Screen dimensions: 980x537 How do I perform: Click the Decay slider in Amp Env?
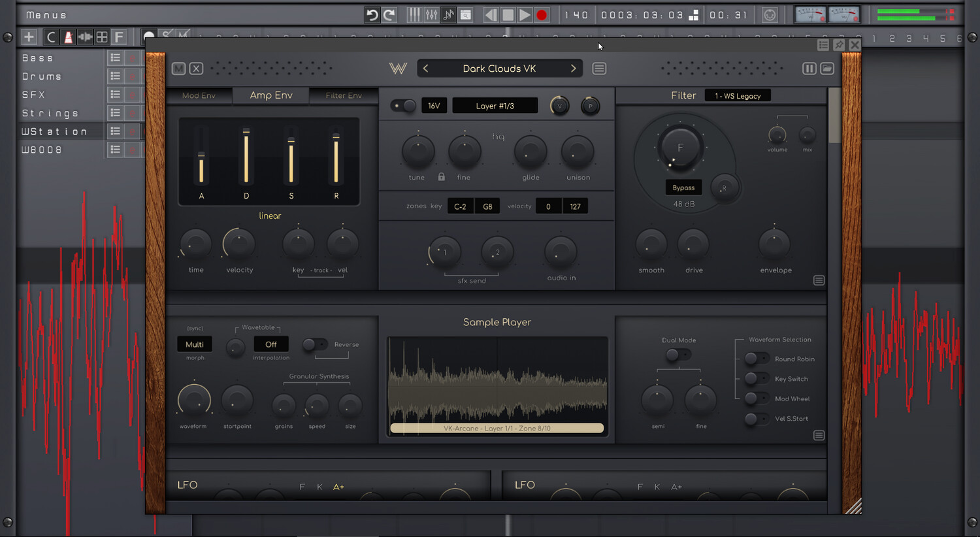tap(246, 155)
